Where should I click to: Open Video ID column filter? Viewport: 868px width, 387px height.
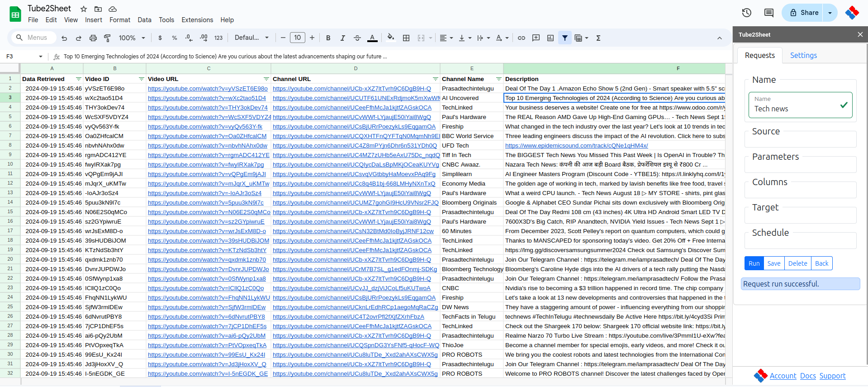(x=141, y=79)
